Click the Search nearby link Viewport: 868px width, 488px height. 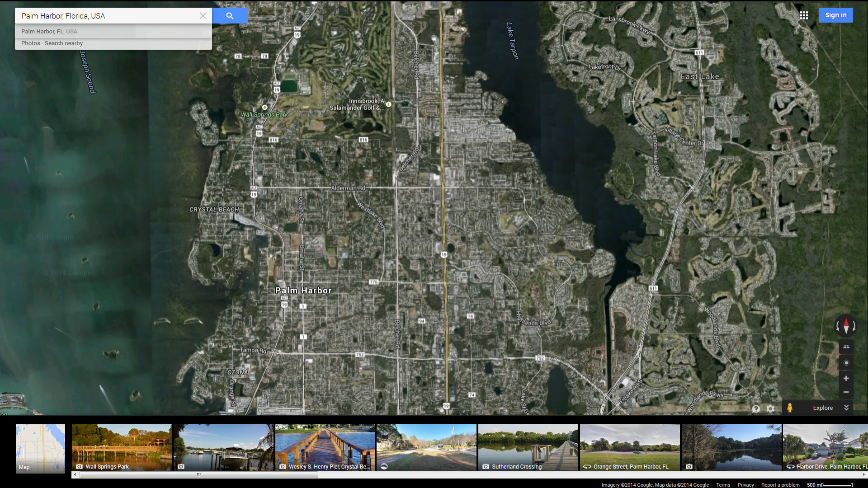point(64,43)
